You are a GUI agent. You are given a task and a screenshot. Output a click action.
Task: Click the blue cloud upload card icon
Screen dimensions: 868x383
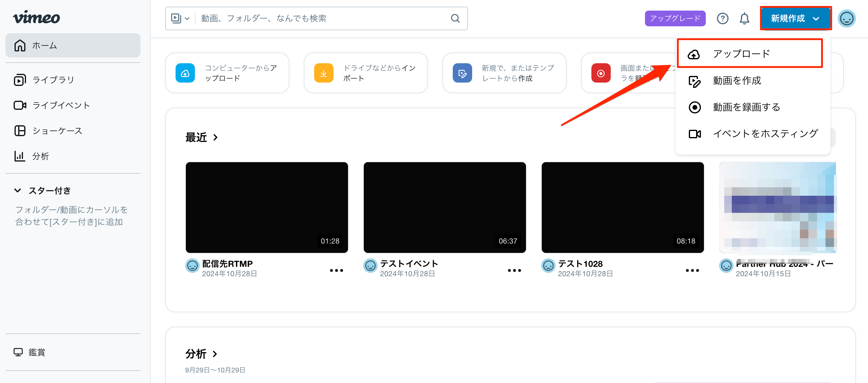pos(185,73)
